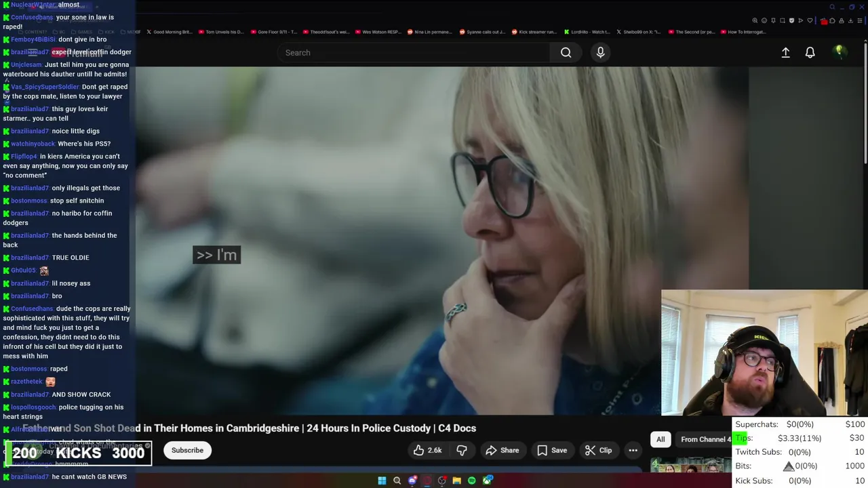
Task: Click the 200 KICKS 3000 goal banner
Action: pyautogui.click(x=78, y=453)
